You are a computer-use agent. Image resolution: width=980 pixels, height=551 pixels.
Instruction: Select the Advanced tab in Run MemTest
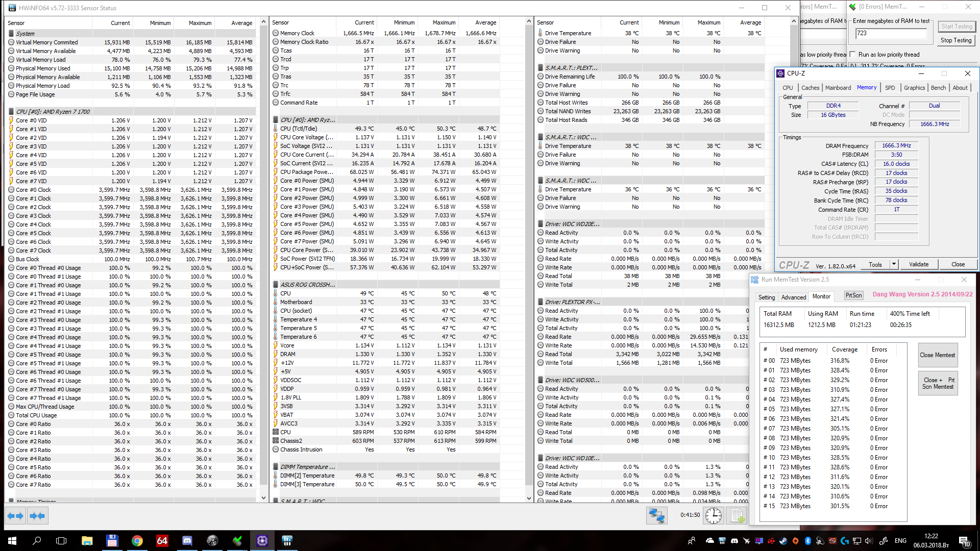tap(793, 297)
